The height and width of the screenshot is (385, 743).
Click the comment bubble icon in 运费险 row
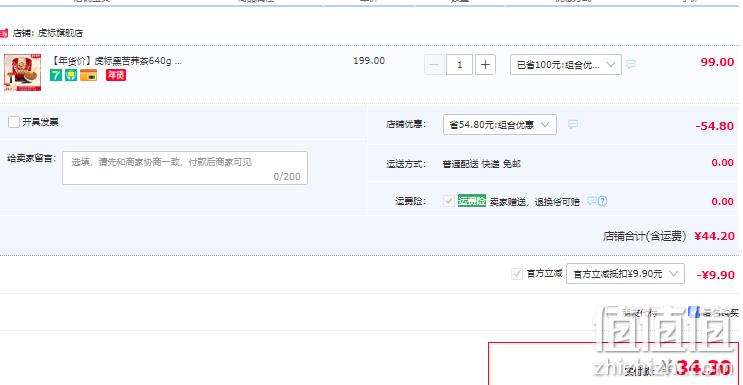[x=591, y=201]
